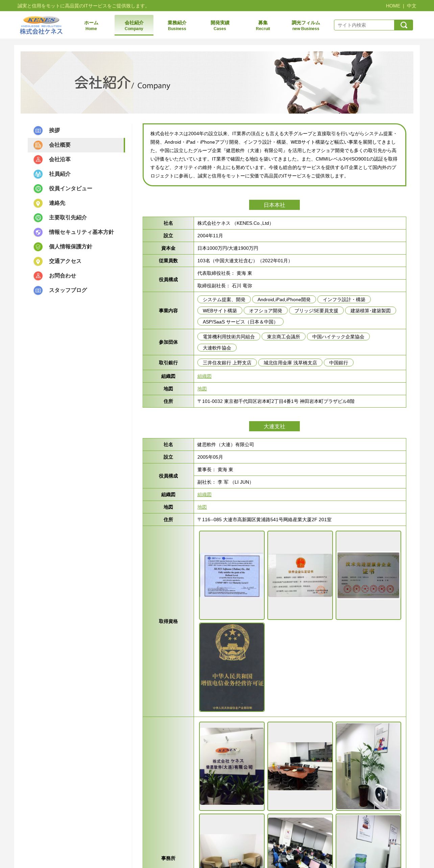This screenshot has width=434, height=868.
Task: Click the yellow pin icon beside 連絡先
Action: coord(38,203)
